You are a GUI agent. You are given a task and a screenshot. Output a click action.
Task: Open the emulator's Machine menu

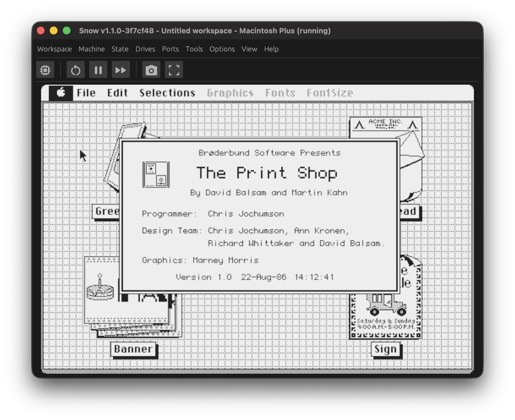[91, 49]
